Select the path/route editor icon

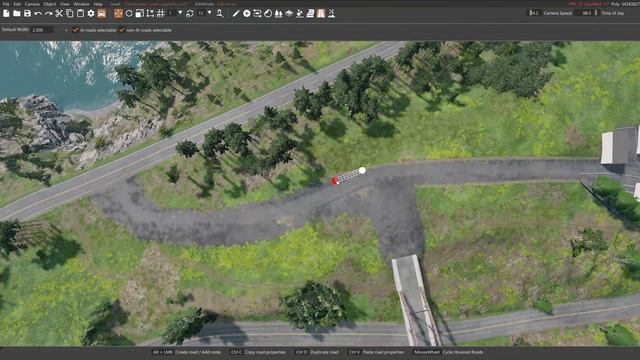click(x=257, y=13)
